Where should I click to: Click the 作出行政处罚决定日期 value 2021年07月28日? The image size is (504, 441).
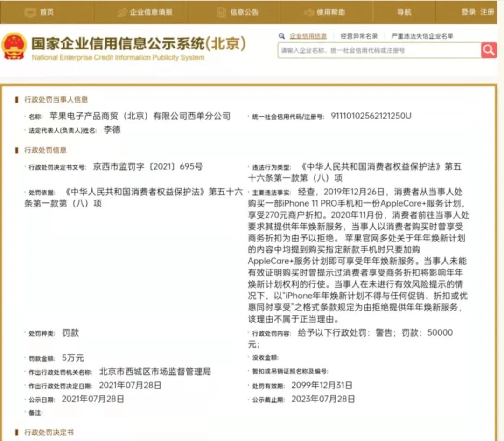[x=130, y=385]
